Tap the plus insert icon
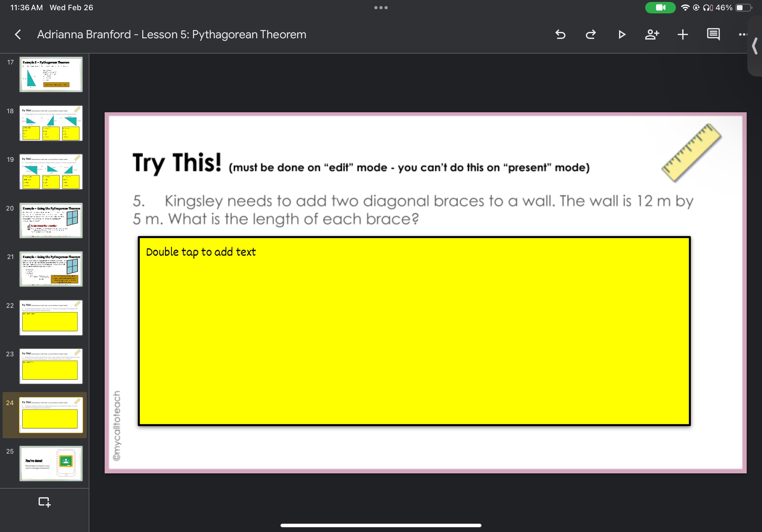The height and width of the screenshot is (532, 762). [x=683, y=34]
